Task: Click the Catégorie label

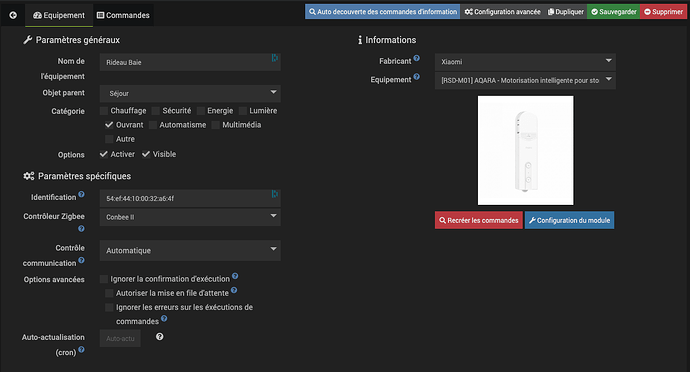Action: tap(68, 111)
